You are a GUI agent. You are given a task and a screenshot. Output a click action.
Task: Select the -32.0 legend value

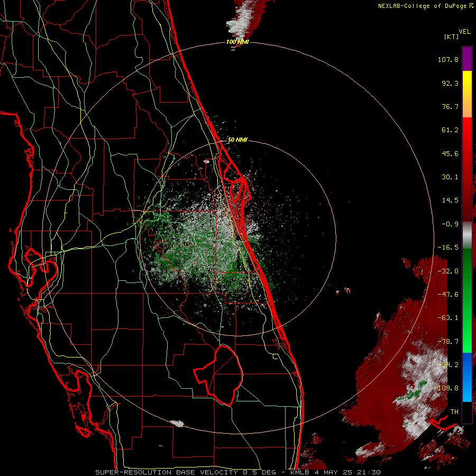coord(448,271)
